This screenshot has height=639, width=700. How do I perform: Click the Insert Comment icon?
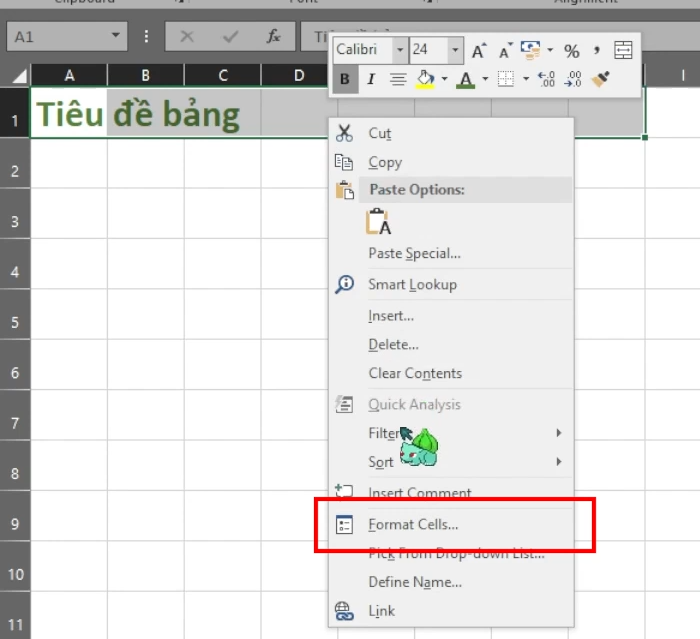point(344,491)
